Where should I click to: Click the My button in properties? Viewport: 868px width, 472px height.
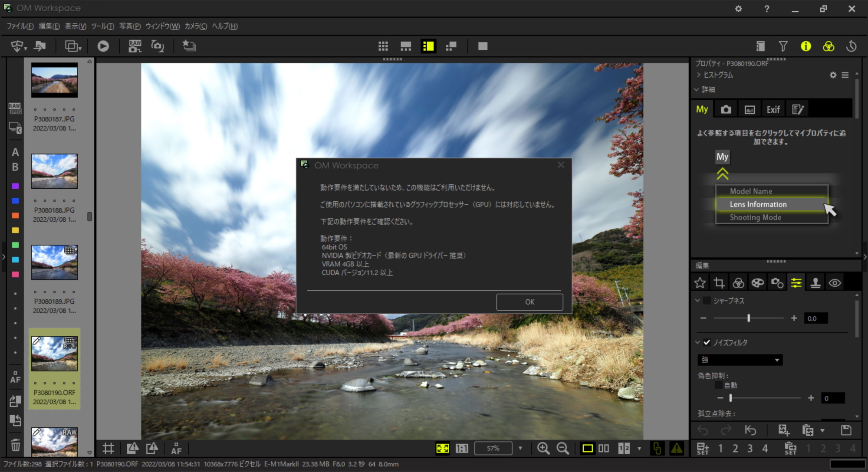coord(722,157)
